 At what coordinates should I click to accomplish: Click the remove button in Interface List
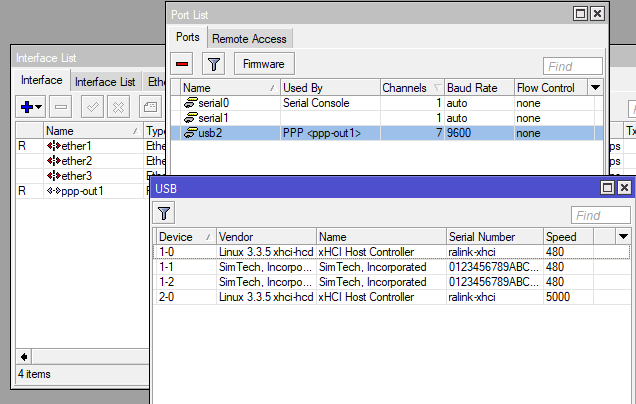pos(61,107)
